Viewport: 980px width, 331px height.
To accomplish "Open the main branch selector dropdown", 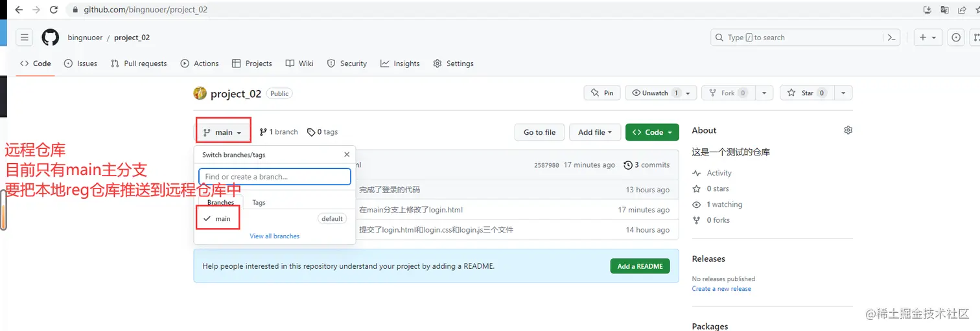I will 223,132.
